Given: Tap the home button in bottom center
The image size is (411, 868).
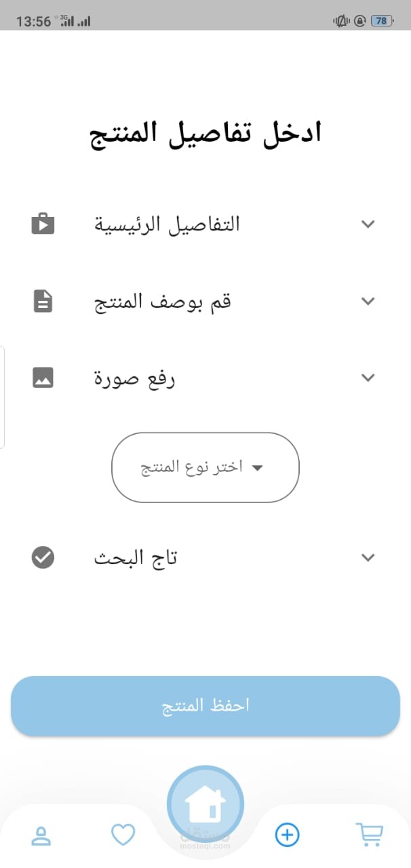Looking at the screenshot, I should coord(206,804).
